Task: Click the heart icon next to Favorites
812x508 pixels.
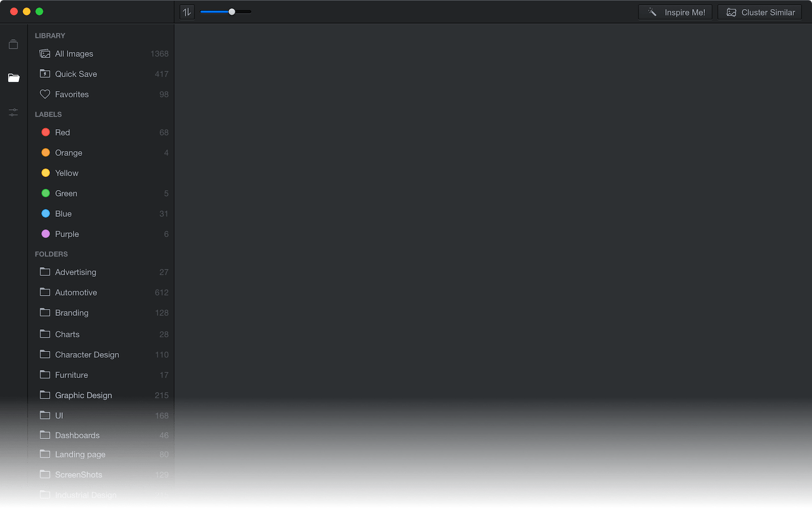Action: tap(45, 94)
